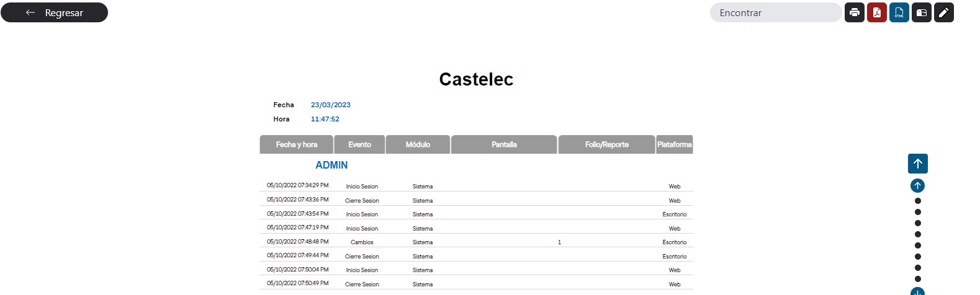Click Sistema in the 07:47:19 PM row

423,229
